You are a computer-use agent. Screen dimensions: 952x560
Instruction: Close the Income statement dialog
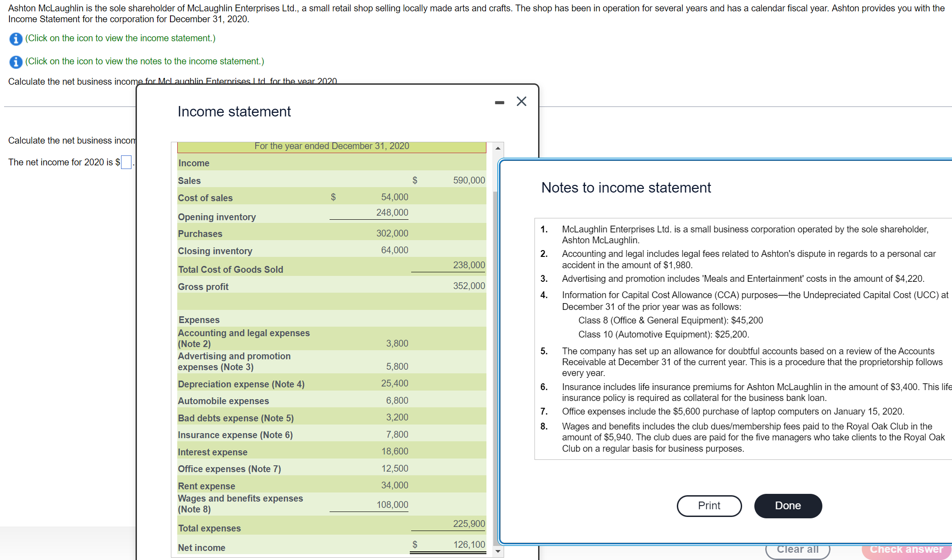point(521,101)
